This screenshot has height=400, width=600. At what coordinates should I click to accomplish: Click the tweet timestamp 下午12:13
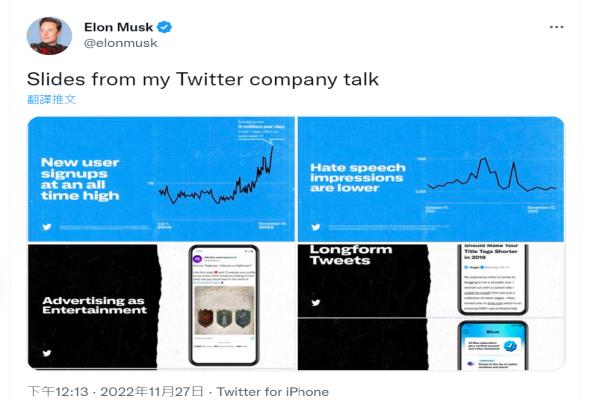pyautogui.click(x=58, y=392)
